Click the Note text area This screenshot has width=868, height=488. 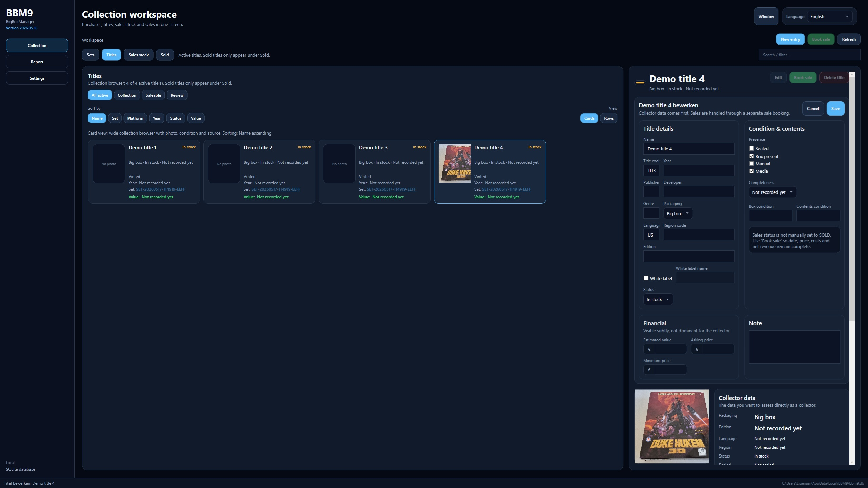[794, 347]
